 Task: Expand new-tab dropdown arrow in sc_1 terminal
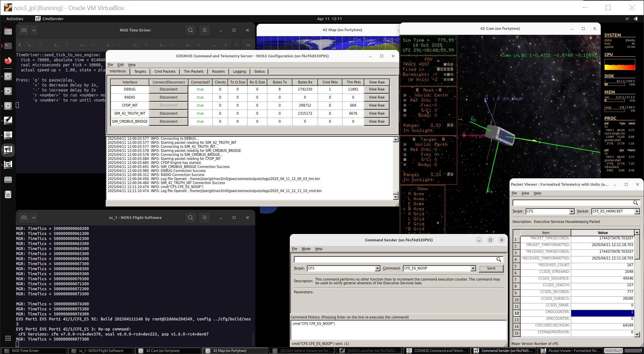click(x=34, y=218)
